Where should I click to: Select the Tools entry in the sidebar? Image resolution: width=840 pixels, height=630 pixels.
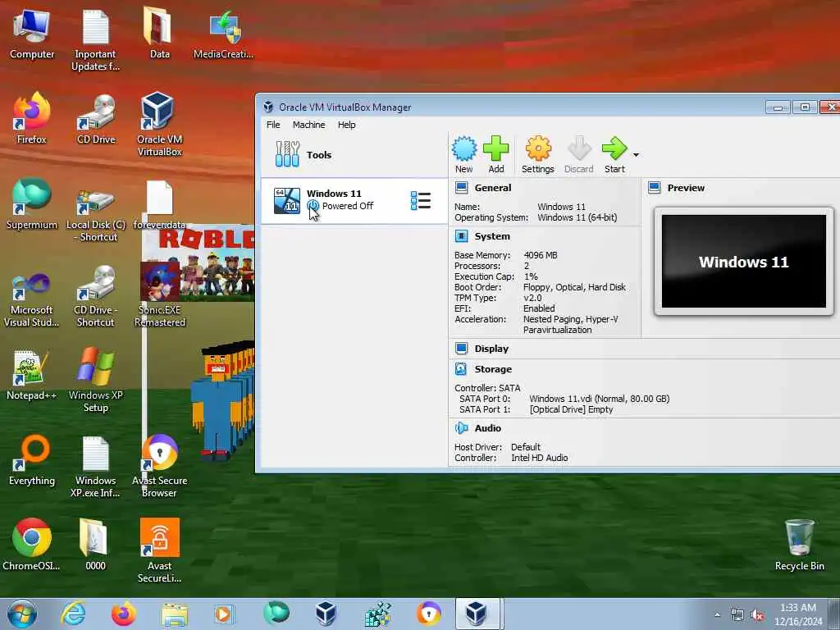(354, 155)
